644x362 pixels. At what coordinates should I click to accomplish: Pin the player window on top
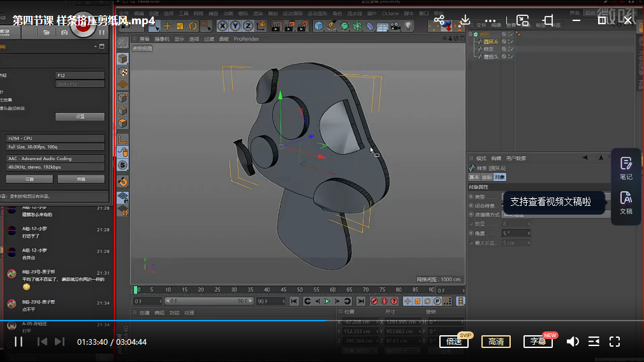(x=548, y=20)
